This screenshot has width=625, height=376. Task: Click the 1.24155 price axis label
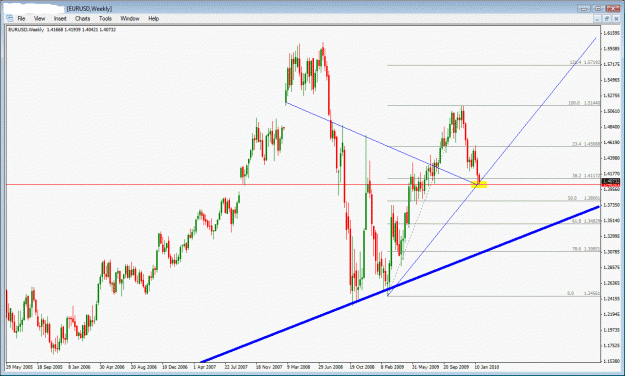611,299
